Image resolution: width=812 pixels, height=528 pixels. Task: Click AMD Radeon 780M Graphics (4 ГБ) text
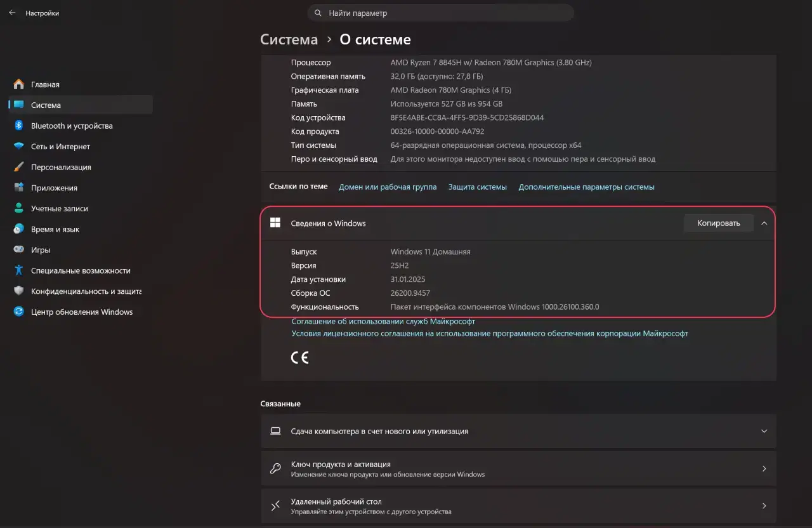pos(450,90)
